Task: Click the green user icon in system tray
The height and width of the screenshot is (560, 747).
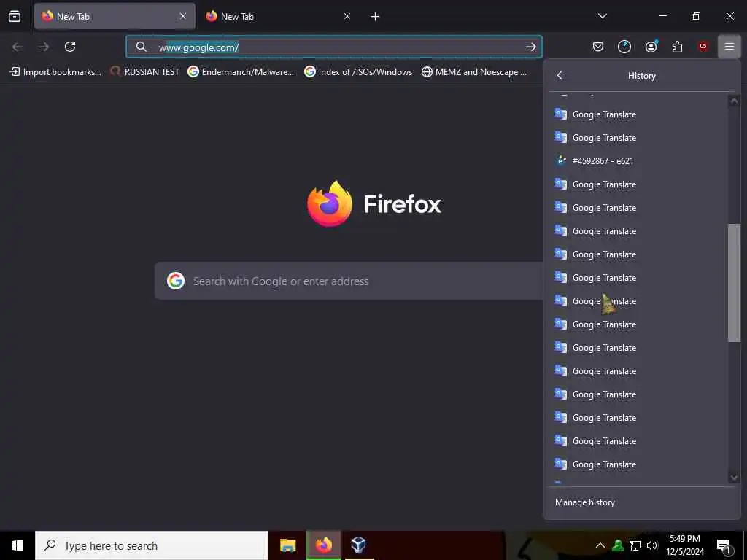Action: coord(618,545)
